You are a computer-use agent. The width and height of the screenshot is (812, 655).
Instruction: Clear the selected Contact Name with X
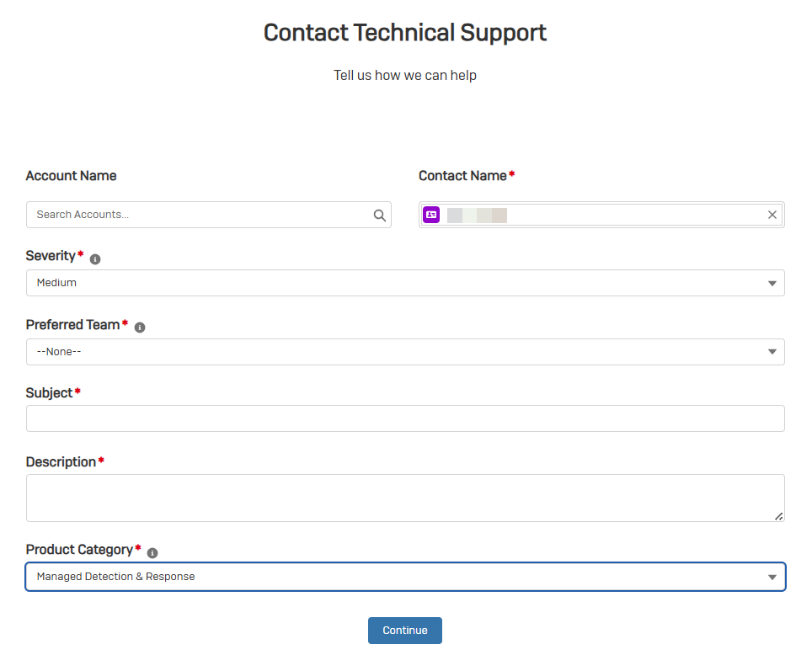click(772, 215)
